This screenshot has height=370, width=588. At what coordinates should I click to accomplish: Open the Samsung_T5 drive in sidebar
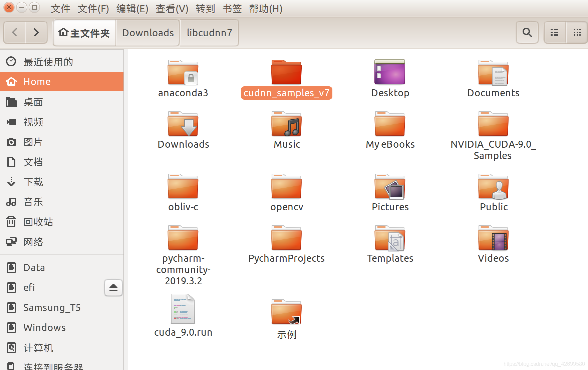point(62,307)
